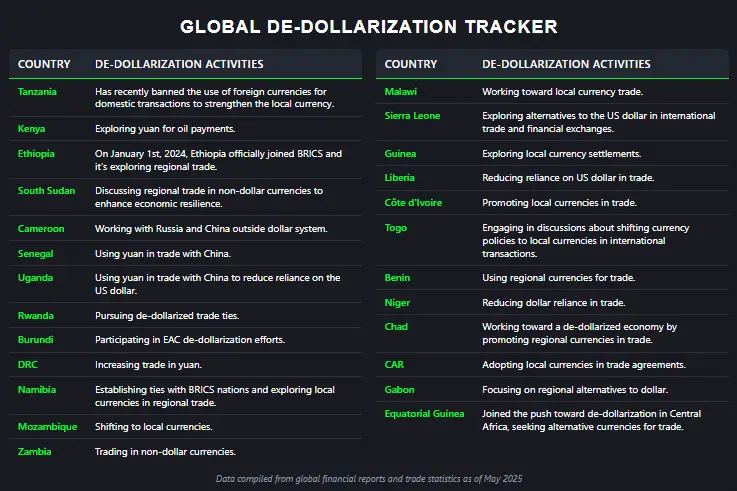Click the data compiled footnote text
Screen dimensions: 737x491
coord(369,479)
